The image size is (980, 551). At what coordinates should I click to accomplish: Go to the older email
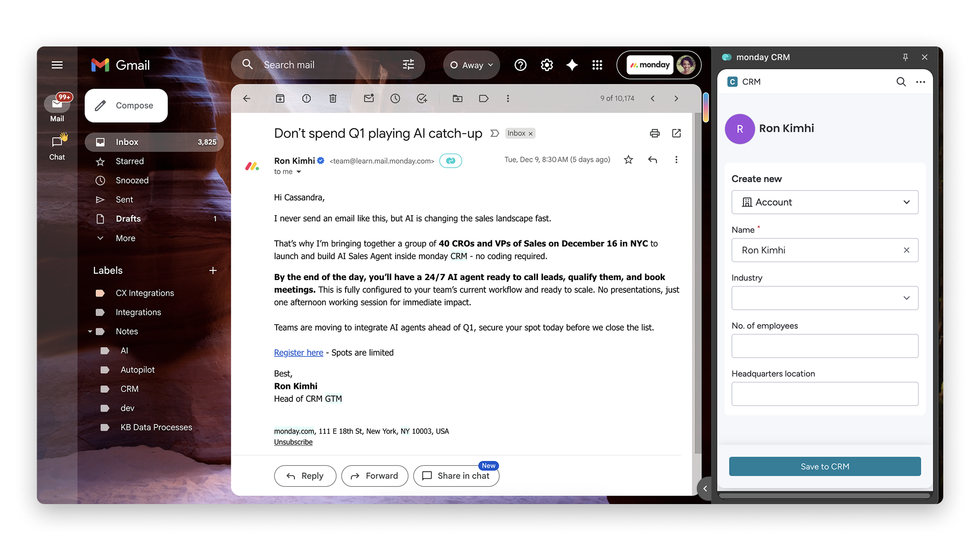point(676,98)
